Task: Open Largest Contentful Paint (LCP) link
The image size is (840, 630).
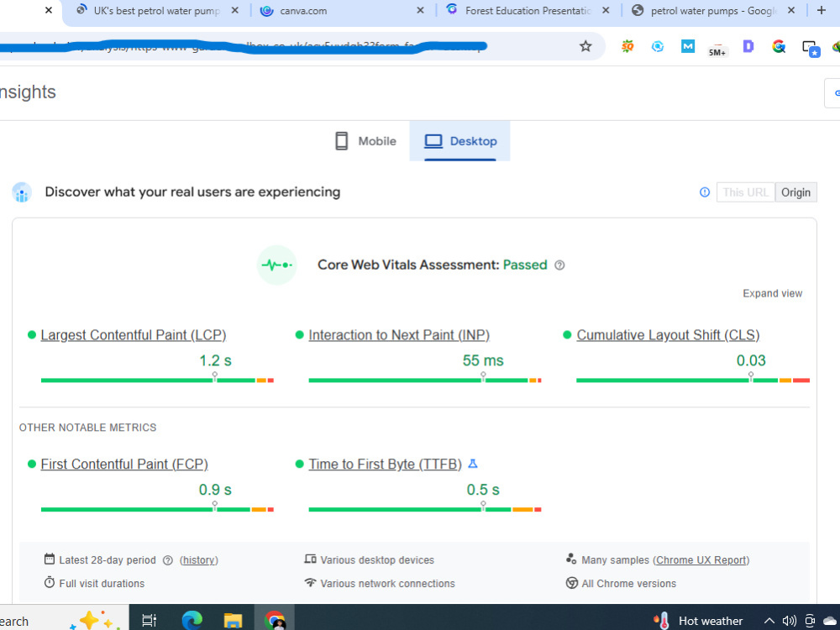Action: 134,335
